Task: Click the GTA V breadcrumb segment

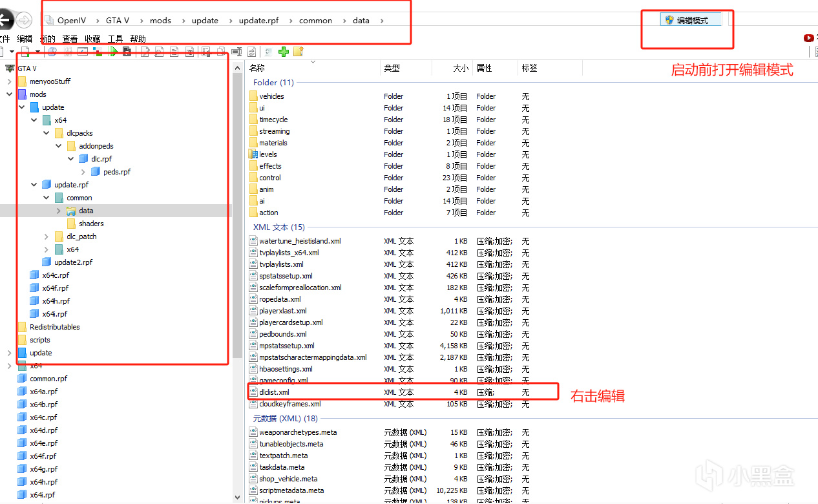Action: coord(118,21)
